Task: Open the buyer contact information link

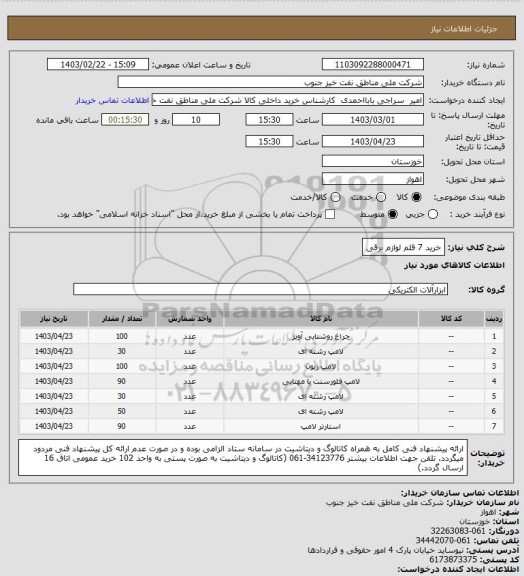Action: [112, 100]
